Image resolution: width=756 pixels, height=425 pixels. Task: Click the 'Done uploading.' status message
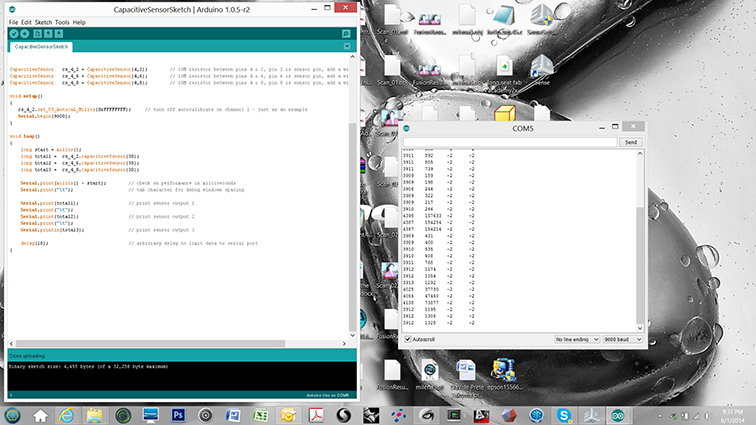point(27,356)
